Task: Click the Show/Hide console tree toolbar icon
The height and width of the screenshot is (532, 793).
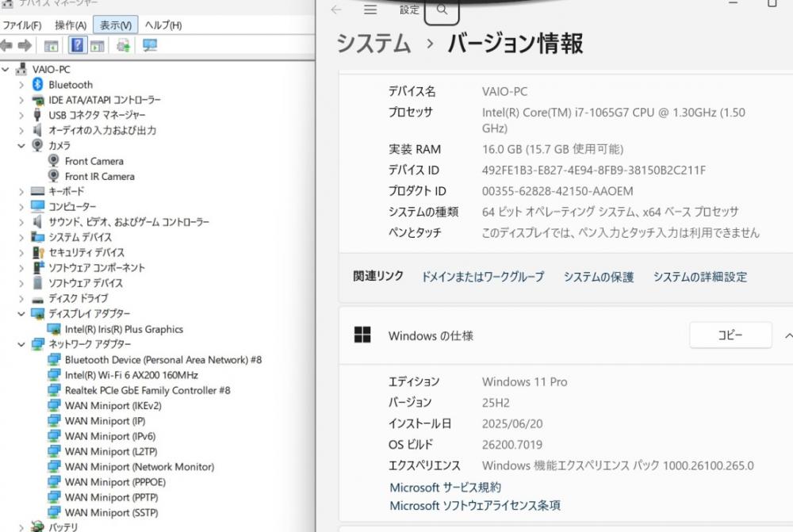Action: (x=51, y=46)
